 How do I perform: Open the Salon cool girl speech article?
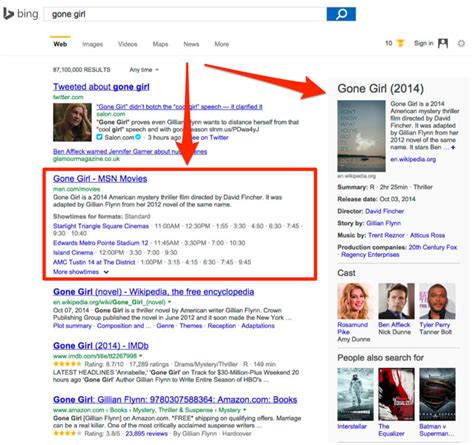[x=179, y=107]
